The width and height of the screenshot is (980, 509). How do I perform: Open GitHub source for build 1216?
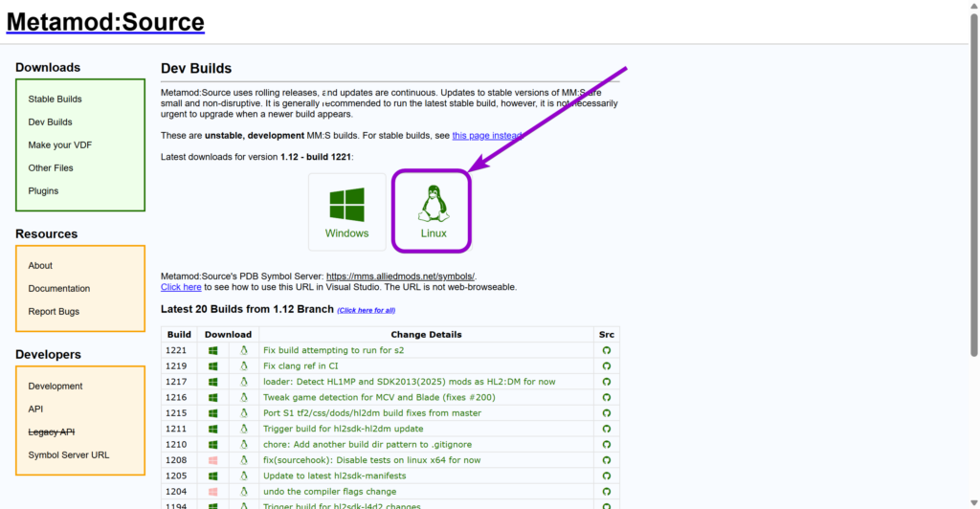[x=606, y=397]
